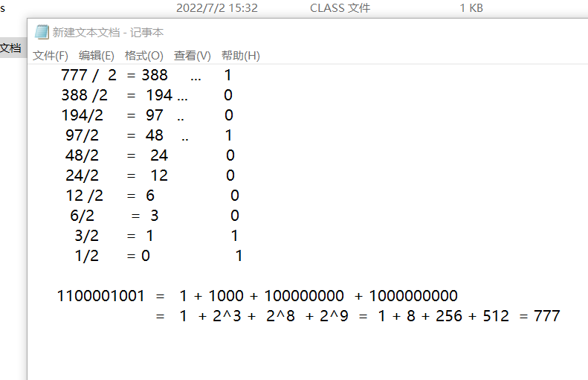Click the text '97/2'
Image resolution: width=588 pixels, height=380 pixels.
coord(82,135)
